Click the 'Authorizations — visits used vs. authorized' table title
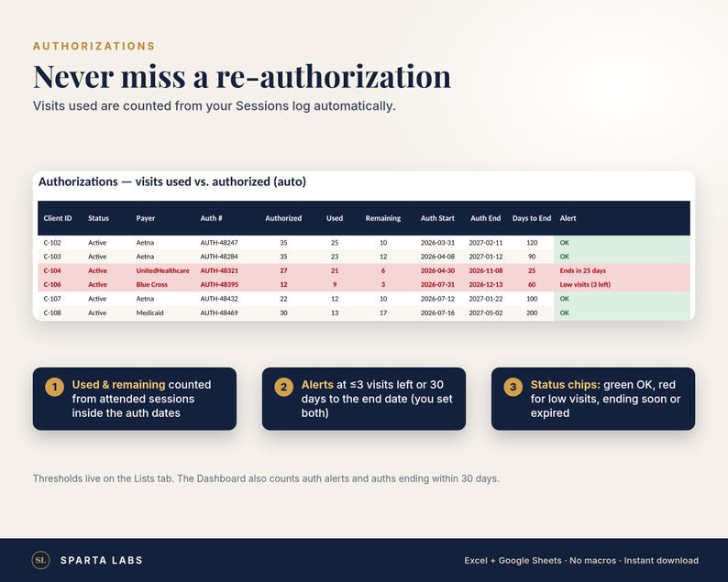The height and width of the screenshot is (582, 728). [x=172, y=181]
